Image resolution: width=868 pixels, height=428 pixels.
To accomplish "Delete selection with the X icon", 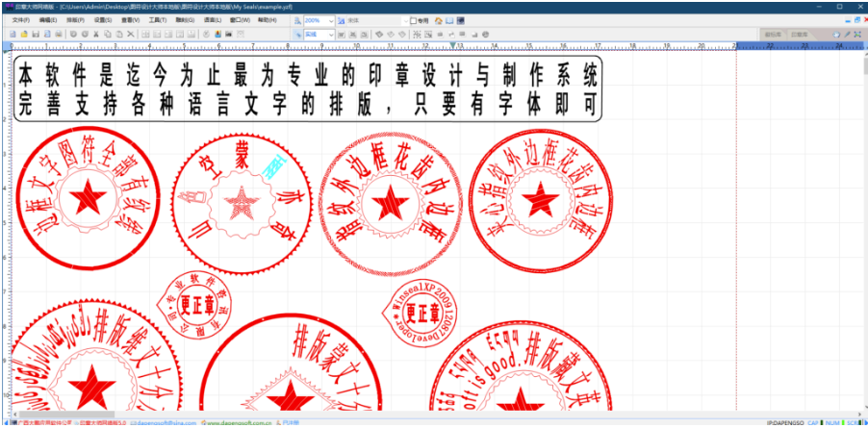I will [x=131, y=35].
